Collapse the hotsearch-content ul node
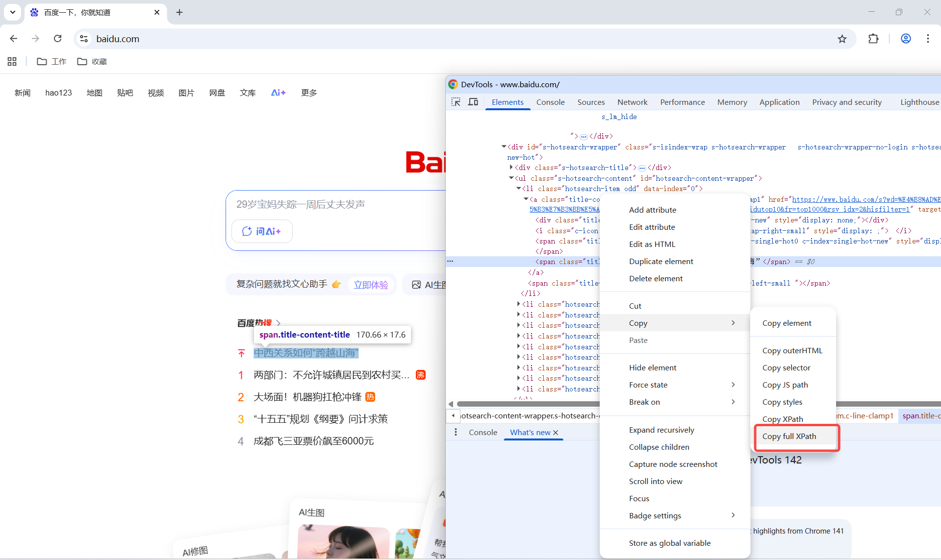Image resolution: width=941 pixels, height=560 pixels. tap(511, 178)
